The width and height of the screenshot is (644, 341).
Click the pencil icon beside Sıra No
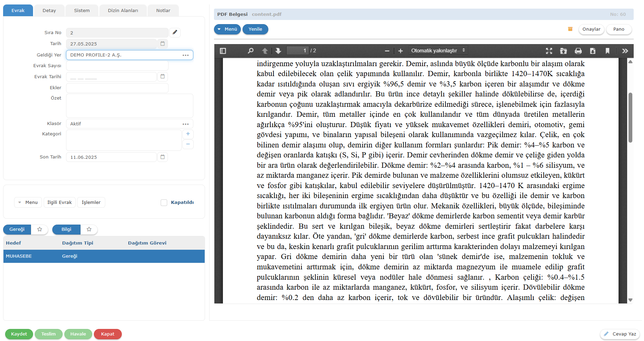175,32
